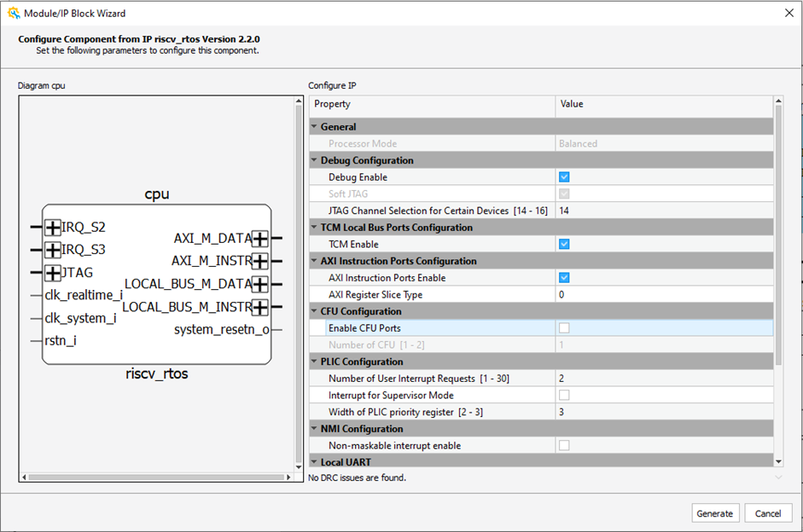Toggle the TCM Enable checkbox
The height and width of the screenshot is (532, 803).
pos(564,244)
